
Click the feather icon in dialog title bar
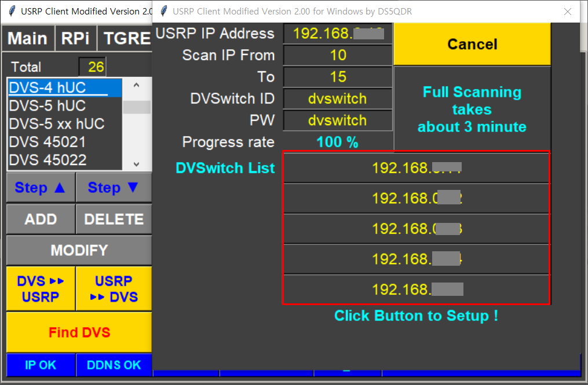[x=163, y=11]
